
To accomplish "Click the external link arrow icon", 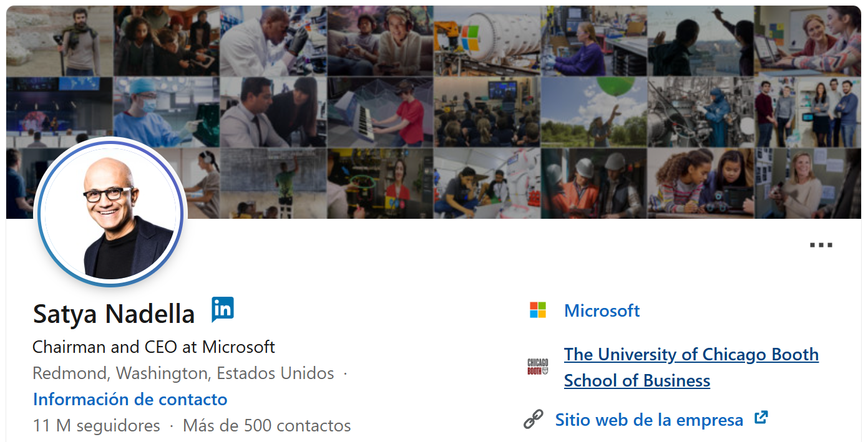I will 761,418.
